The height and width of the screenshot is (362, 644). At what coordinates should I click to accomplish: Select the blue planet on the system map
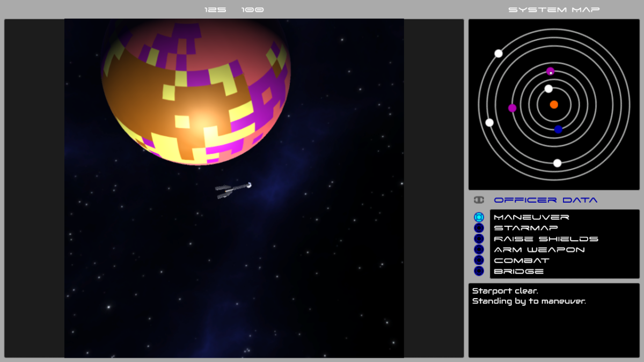[557, 128]
